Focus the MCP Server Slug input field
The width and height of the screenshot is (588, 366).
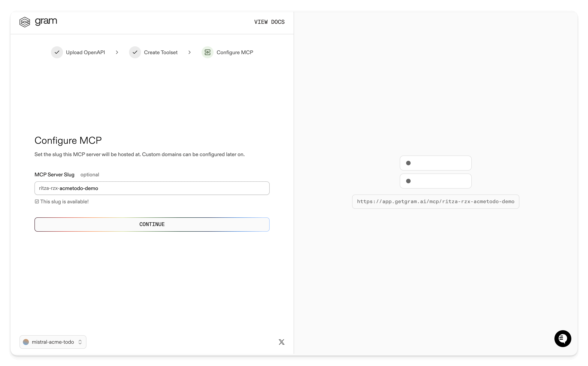coord(152,188)
